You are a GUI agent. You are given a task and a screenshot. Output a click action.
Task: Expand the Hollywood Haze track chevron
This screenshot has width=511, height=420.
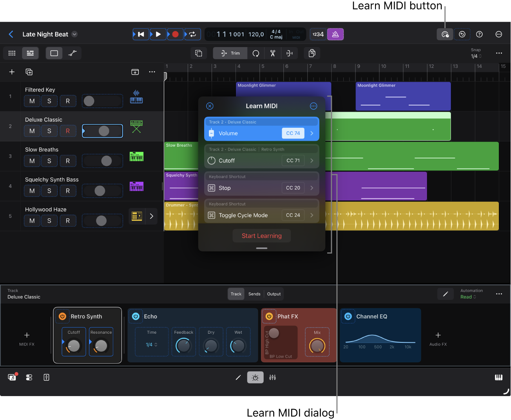coord(151,216)
